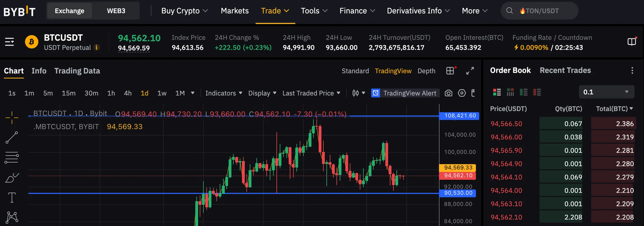Show sell-only order book view

pos(537,92)
